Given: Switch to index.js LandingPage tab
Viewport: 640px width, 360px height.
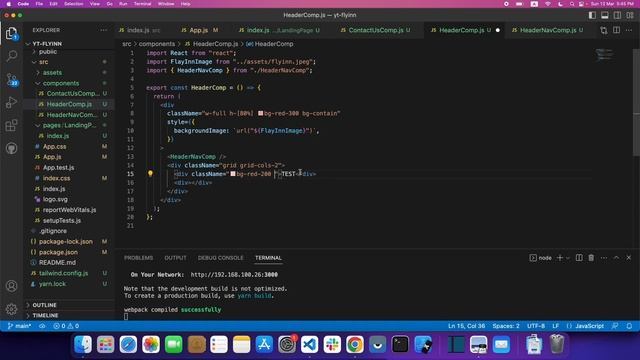Looking at the screenshot, I should click(280, 30).
